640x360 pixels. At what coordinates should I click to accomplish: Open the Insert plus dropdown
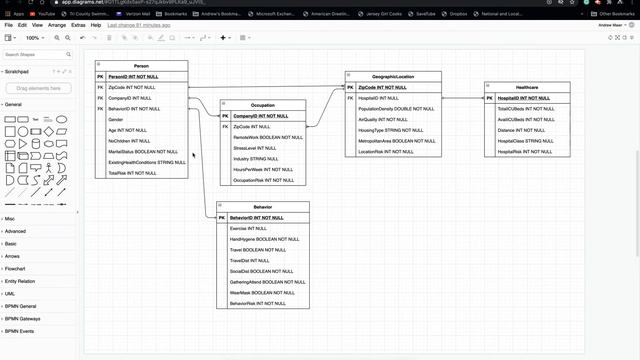click(x=225, y=38)
